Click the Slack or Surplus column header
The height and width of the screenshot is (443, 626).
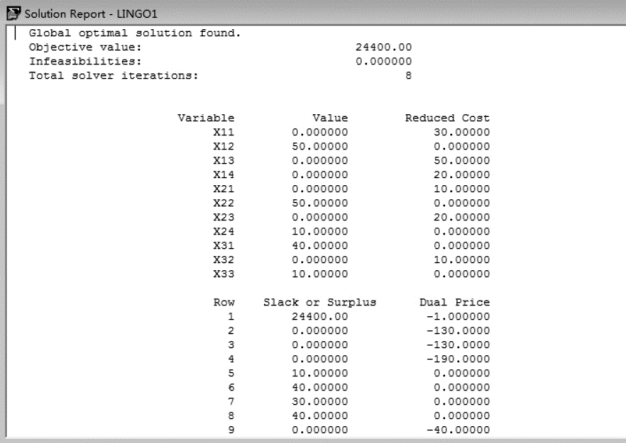[x=319, y=300]
